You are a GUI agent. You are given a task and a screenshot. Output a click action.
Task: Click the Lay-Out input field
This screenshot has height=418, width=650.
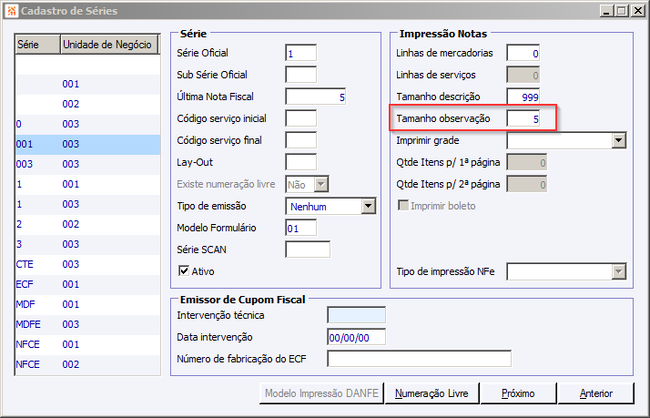click(x=301, y=163)
